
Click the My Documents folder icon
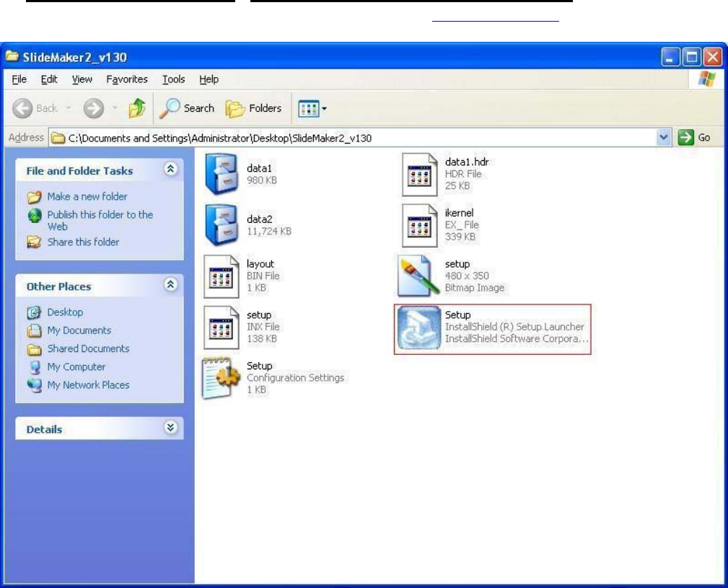click(x=35, y=330)
